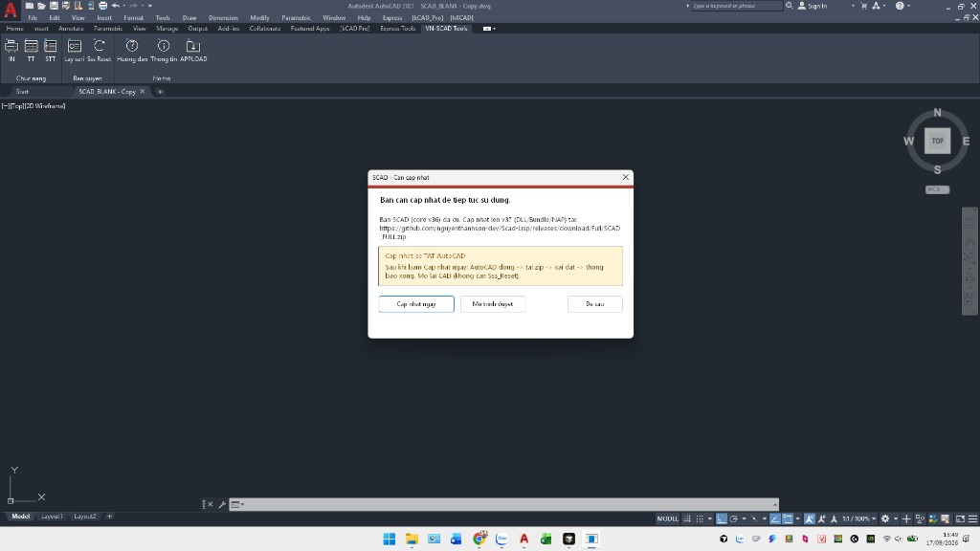Image resolution: width=980 pixels, height=551 pixels.
Task: Click the Undo arrow icon
Action: tap(115, 6)
